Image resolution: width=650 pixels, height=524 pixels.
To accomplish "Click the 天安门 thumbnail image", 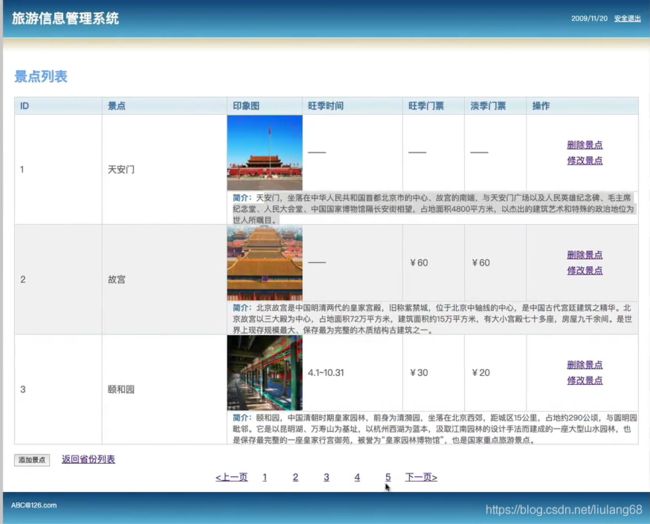I will [x=264, y=153].
